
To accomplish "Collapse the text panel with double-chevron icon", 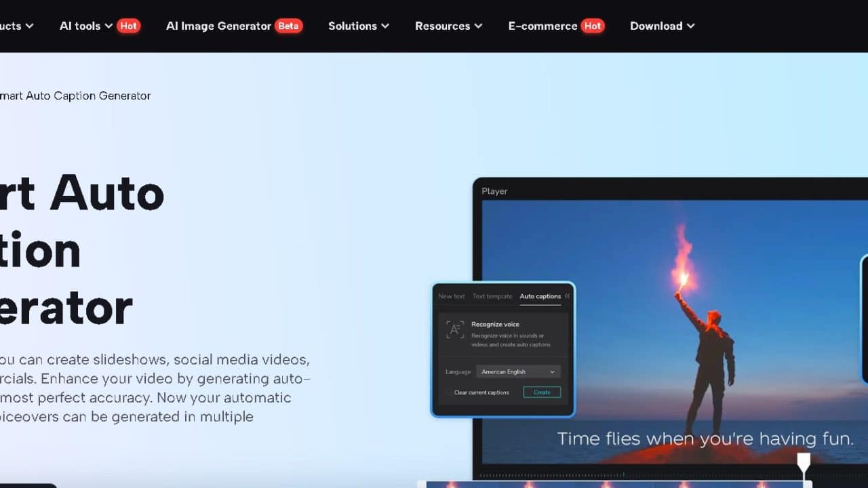I will (568, 296).
